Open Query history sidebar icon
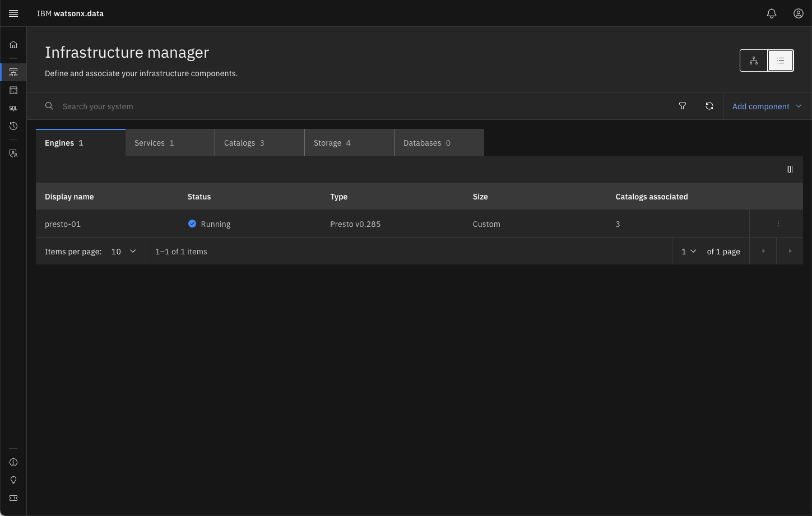812x516 pixels. pos(13,126)
